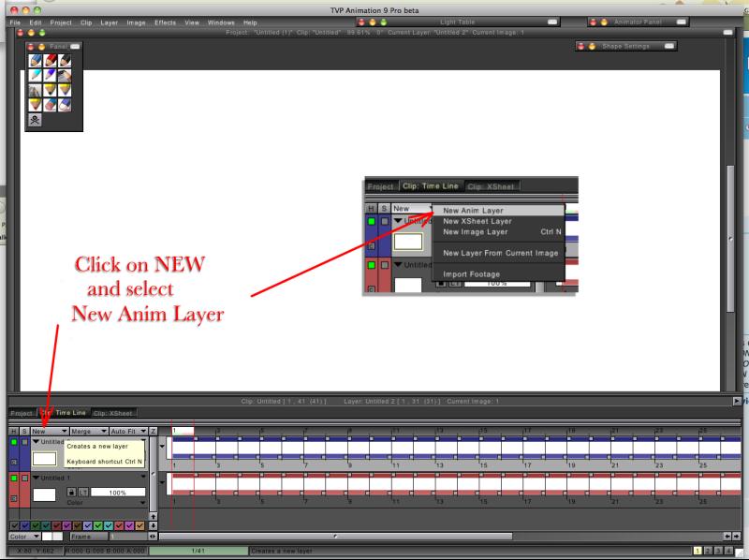Toggle green display light of Untitled 2 layer
The image size is (749, 560).
14,442
